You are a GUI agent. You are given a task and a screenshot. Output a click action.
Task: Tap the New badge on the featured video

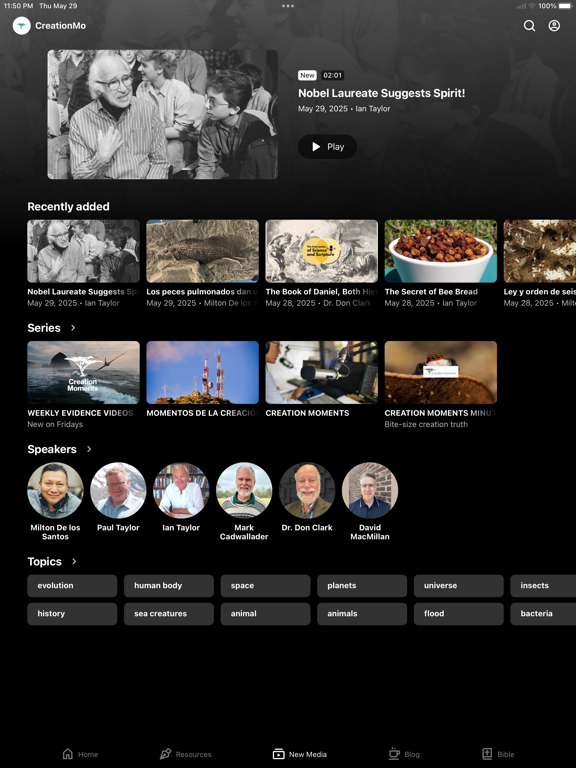coord(307,75)
